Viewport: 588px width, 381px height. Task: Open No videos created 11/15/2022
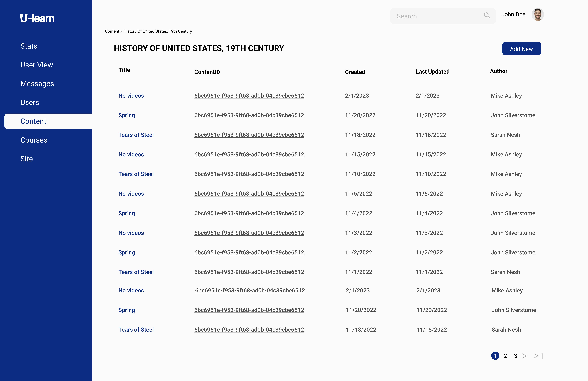[x=131, y=154]
